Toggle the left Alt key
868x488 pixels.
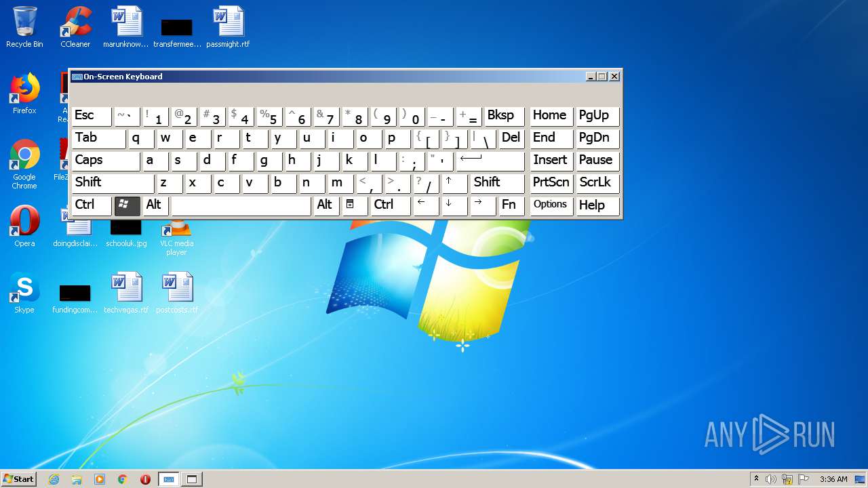tap(155, 205)
